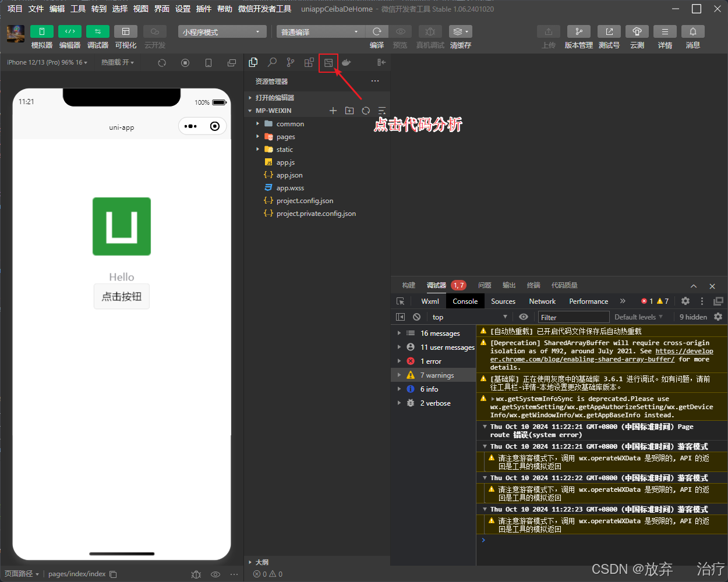Switch to the Sources devtools tab
Screen dimensions: 728x582
503,301
